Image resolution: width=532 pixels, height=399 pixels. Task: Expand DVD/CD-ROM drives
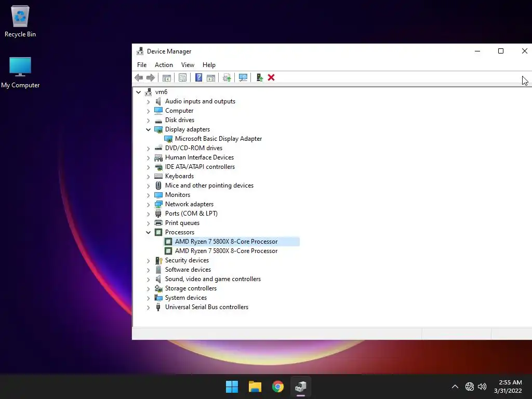coord(148,148)
